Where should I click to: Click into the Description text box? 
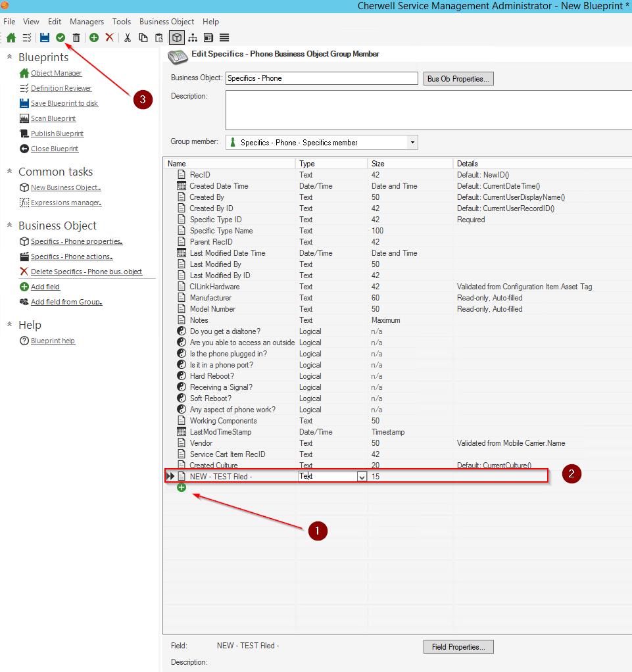427,110
